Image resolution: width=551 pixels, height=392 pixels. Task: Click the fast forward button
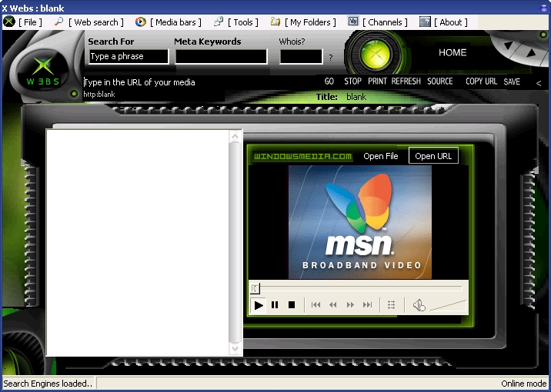[x=350, y=305]
